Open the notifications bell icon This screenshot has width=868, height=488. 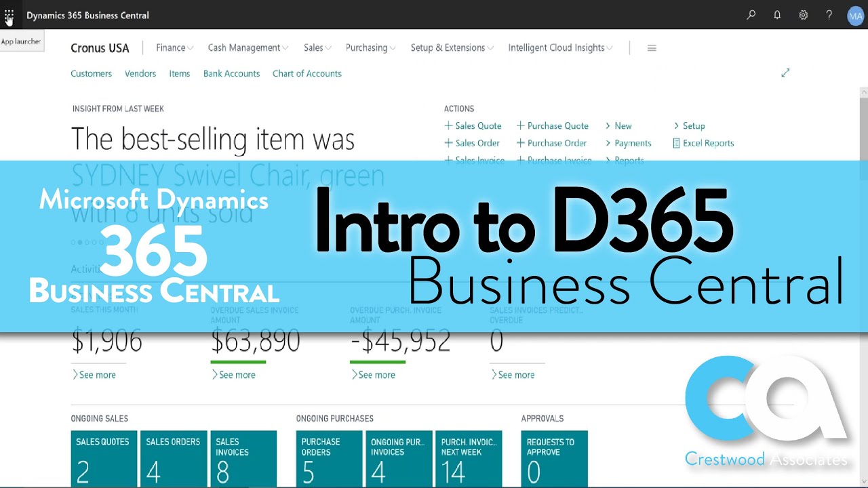(x=777, y=15)
